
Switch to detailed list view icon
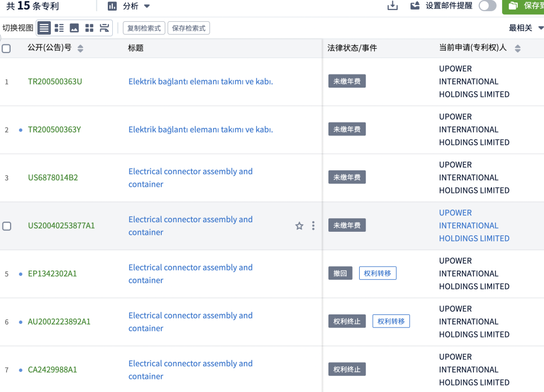(59, 28)
